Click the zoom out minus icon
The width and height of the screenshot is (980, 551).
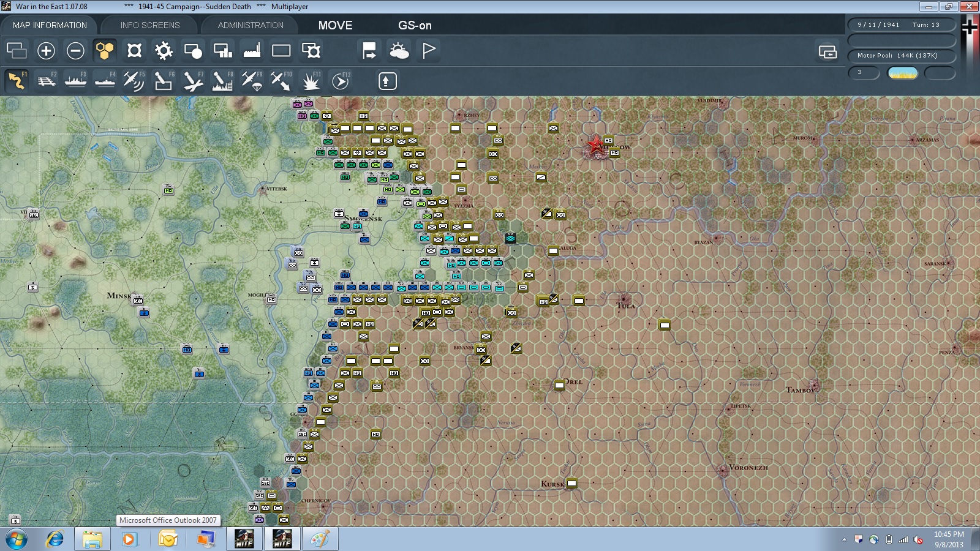75,51
